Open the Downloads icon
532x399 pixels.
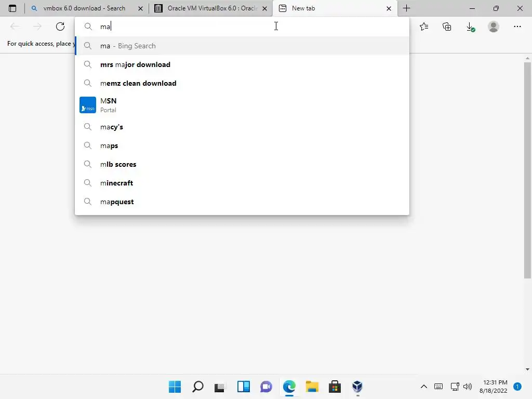470,27
